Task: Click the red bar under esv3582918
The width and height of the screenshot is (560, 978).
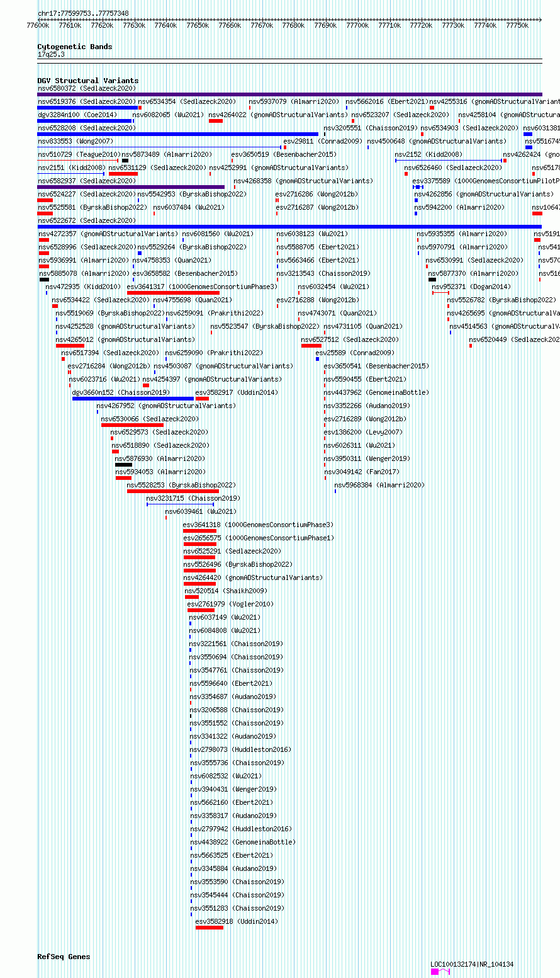Action: click(x=210, y=928)
